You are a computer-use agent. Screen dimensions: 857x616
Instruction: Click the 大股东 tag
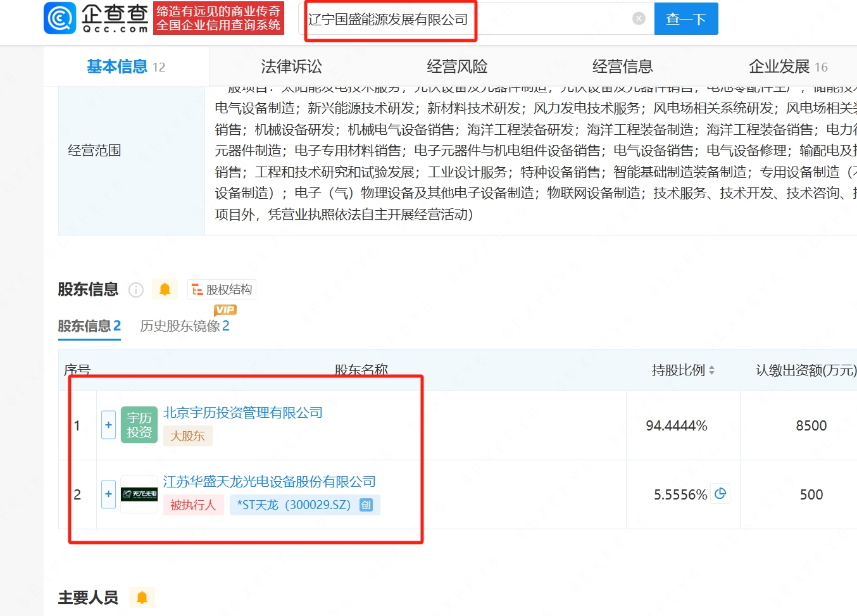coord(188,436)
